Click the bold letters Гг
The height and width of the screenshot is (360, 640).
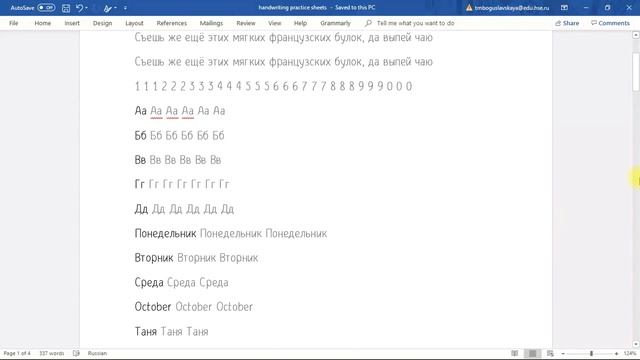click(139, 184)
